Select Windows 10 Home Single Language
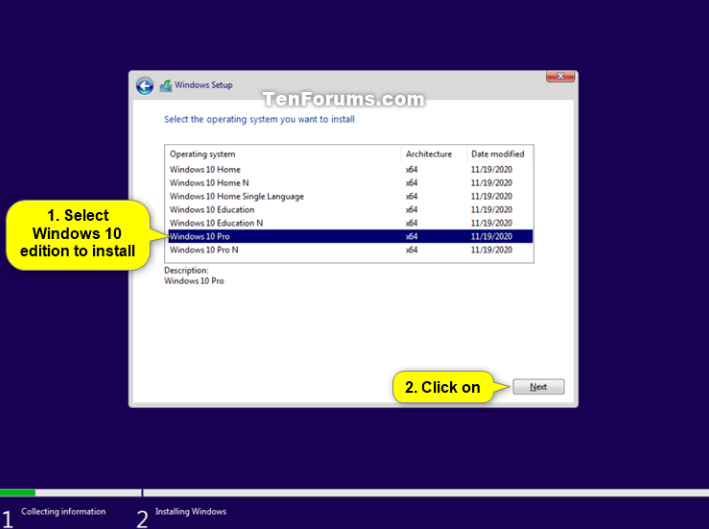 click(x=236, y=196)
